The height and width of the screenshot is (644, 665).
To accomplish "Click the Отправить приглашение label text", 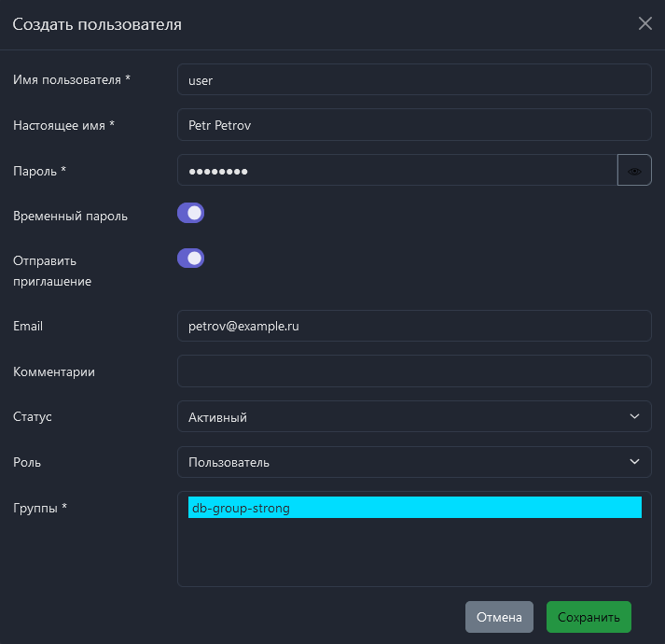I will tap(52, 271).
